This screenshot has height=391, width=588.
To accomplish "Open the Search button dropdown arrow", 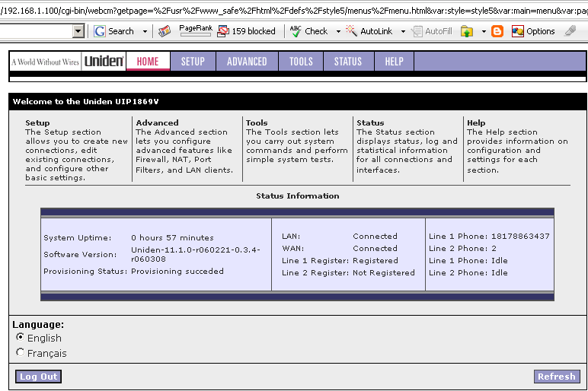I will (x=145, y=31).
